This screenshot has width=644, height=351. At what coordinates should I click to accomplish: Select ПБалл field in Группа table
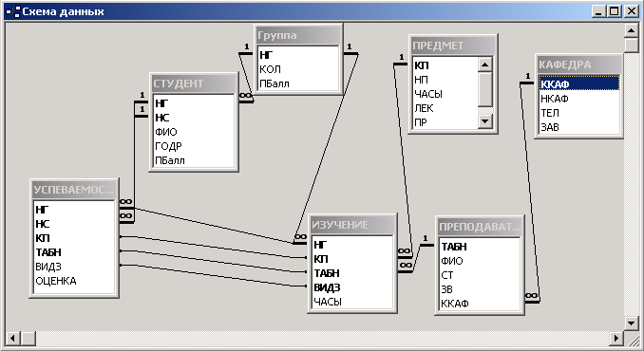click(x=298, y=83)
